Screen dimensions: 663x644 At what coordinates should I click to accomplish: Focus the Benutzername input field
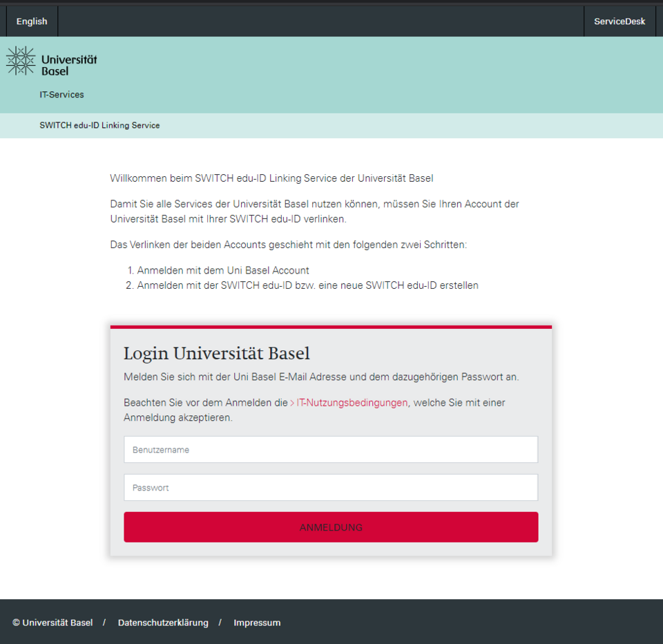pyautogui.click(x=331, y=450)
